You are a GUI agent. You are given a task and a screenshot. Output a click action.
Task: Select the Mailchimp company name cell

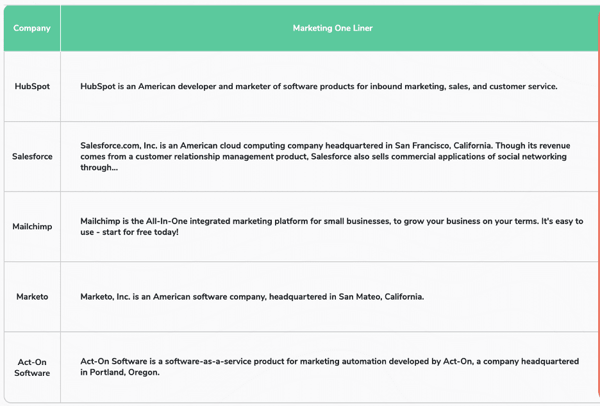pos(32,227)
